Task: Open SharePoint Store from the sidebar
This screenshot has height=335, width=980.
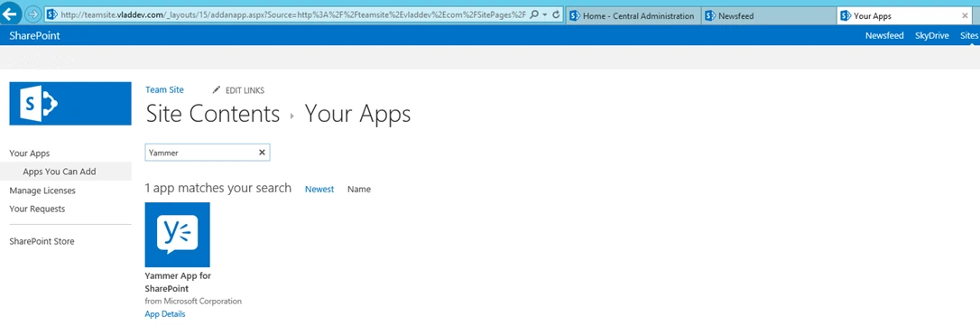Action: click(x=42, y=241)
